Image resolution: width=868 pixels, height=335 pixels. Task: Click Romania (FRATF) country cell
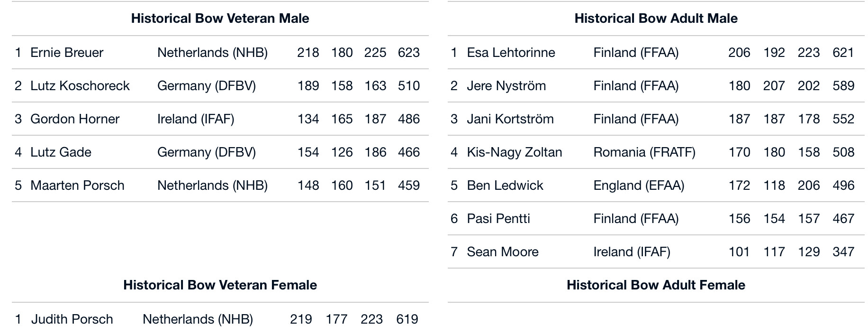[644, 152]
